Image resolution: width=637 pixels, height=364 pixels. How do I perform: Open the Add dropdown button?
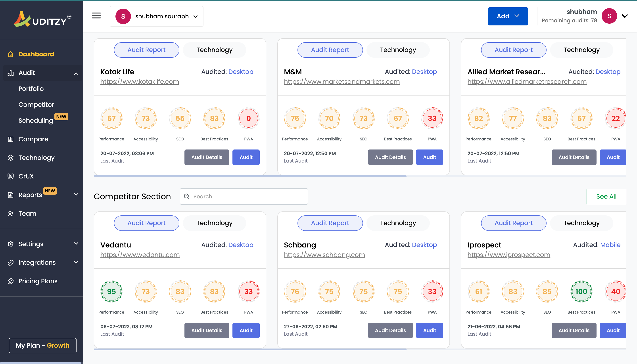pyautogui.click(x=508, y=16)
